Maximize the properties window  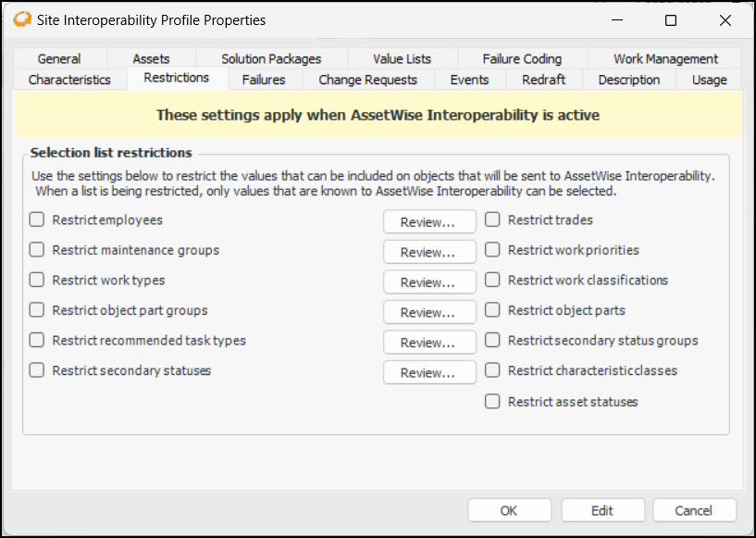pyautogui.click(x=671, y=20)
